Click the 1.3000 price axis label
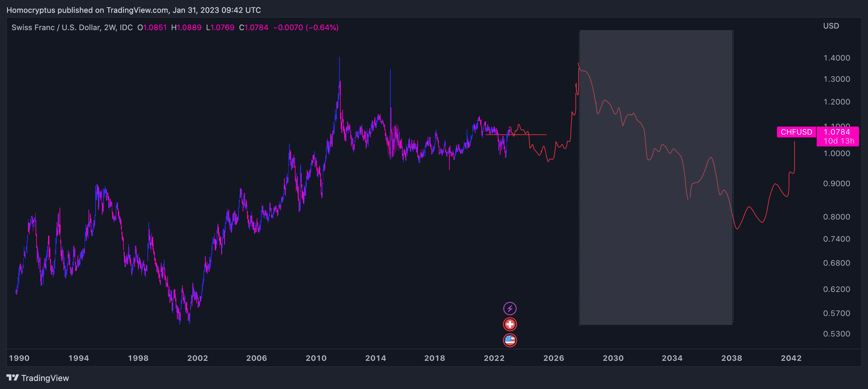This screenshot has width=868, height=389. [837, 79]
